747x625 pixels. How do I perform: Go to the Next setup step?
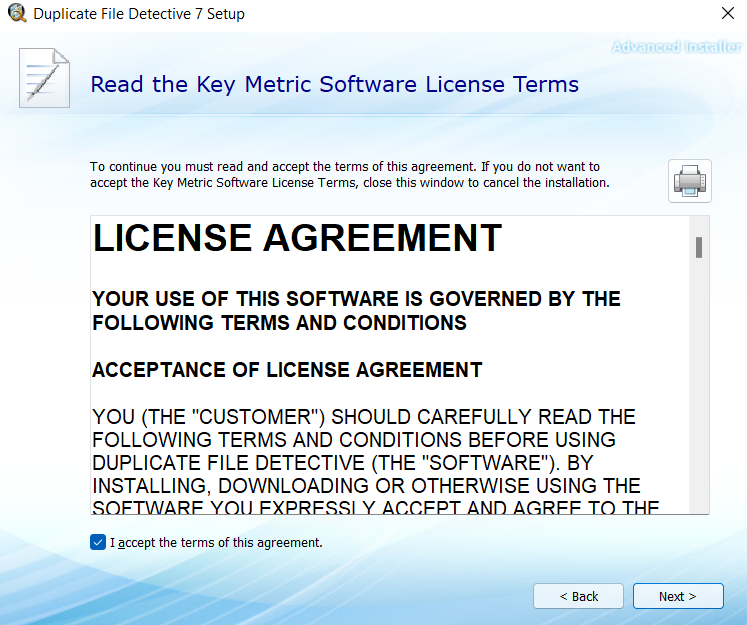point(678,596)
